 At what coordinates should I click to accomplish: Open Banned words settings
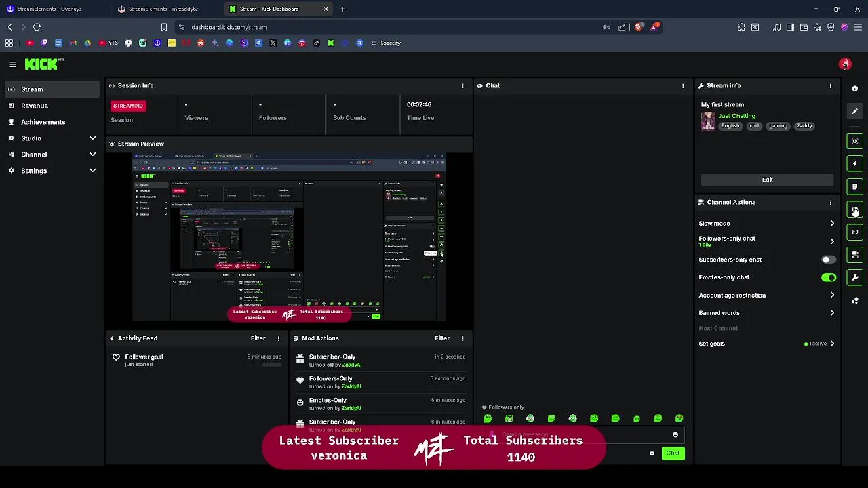click(x=767, y=313)
